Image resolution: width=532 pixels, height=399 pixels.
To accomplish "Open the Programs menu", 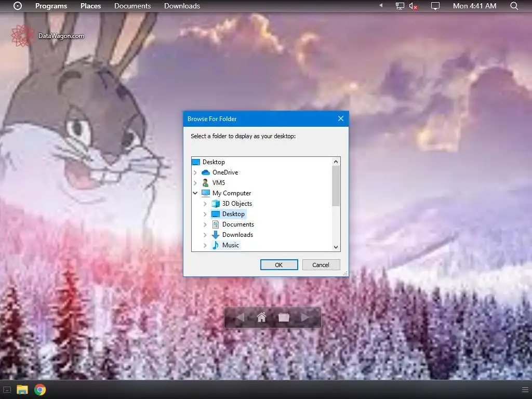I will (x=51, y=6).
